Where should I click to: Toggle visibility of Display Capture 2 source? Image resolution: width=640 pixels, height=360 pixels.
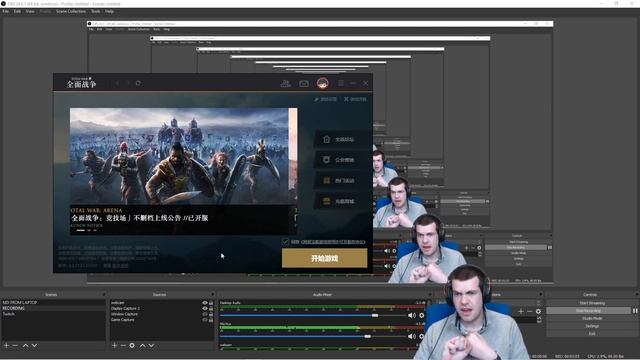(x=205, y=309)
